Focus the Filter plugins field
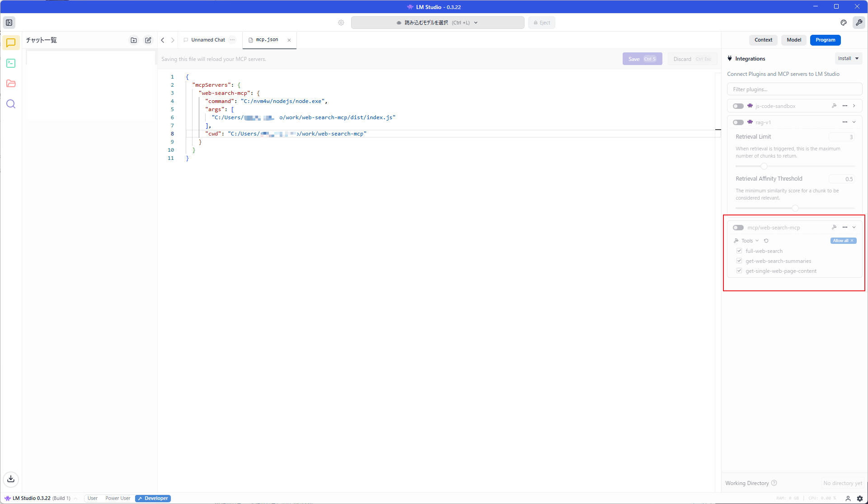The height and width of the screenshot is (504, 868). (794, 89)
